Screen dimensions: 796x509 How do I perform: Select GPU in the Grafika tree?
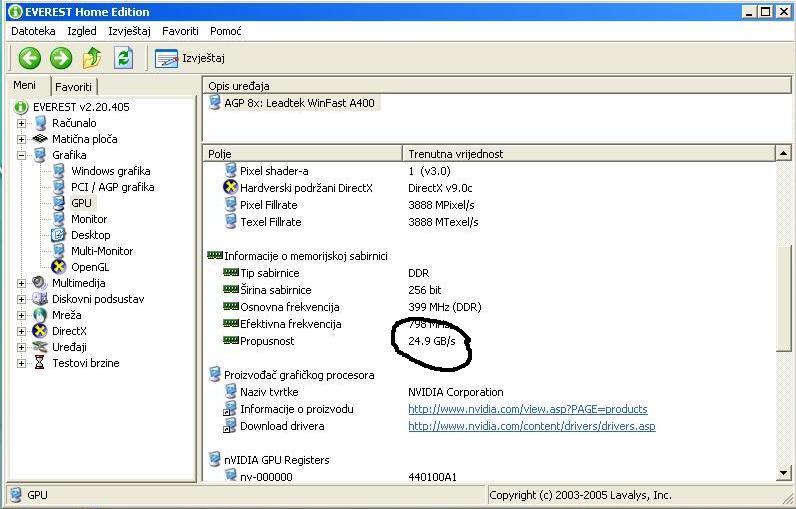pyautogui.click(x=81, y=203)
